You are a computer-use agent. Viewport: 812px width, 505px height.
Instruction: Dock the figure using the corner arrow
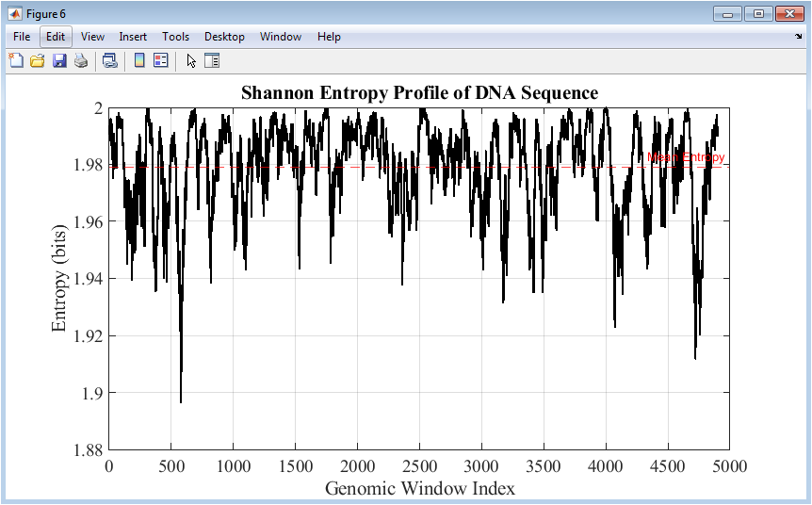tap(799, 37)
